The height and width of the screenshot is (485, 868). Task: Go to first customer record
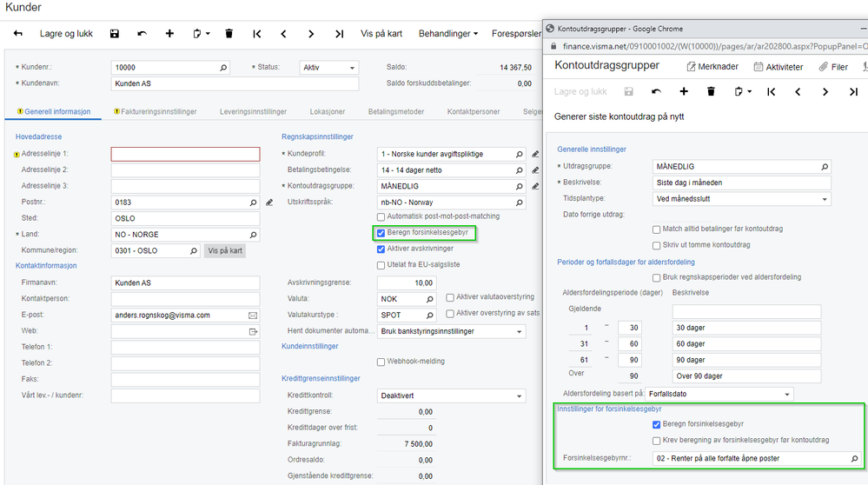(257, 34)
